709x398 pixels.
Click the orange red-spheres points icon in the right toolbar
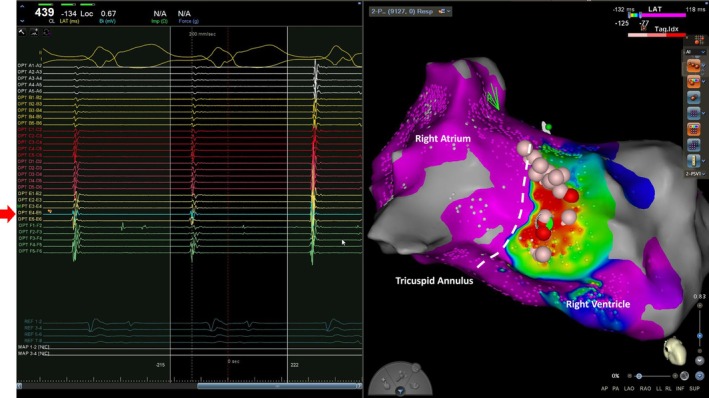pyautogui.click(x=693, y=66)
